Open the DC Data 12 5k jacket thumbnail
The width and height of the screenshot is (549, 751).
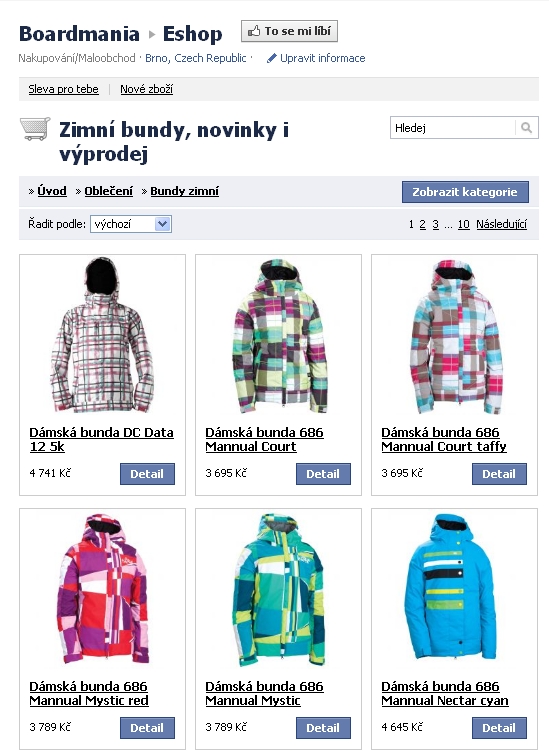pyautogui.click(x=102, y=335)
